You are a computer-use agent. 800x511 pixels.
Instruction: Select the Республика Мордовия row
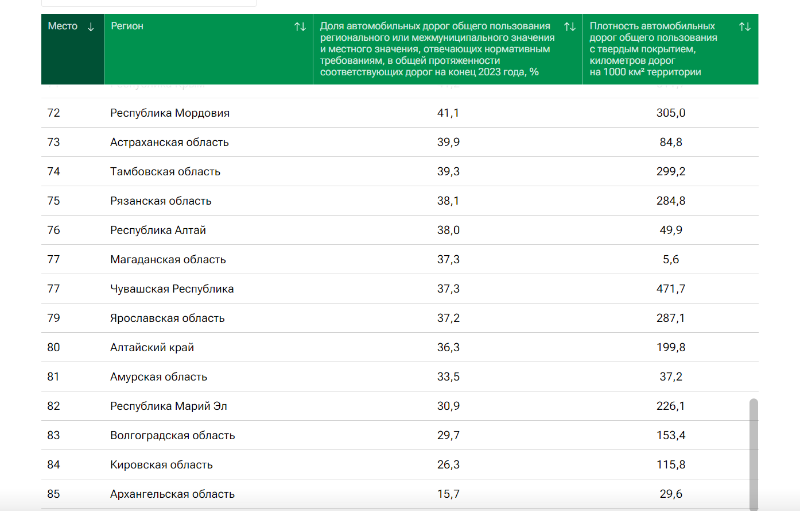click(x=399, y=113)
